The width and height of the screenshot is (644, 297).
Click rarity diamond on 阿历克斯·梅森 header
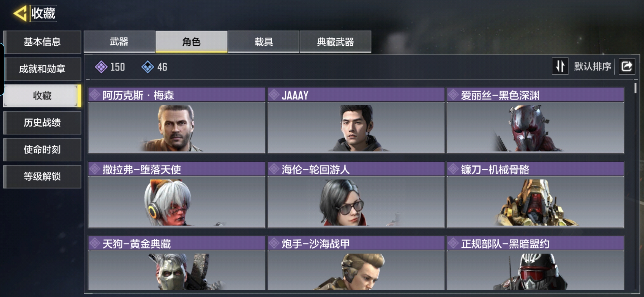click(95, 95)
